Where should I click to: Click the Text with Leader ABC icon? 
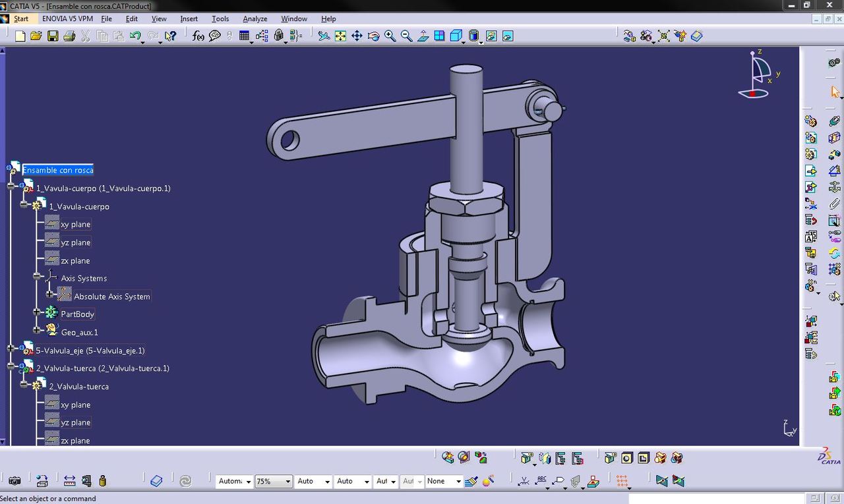541,482
